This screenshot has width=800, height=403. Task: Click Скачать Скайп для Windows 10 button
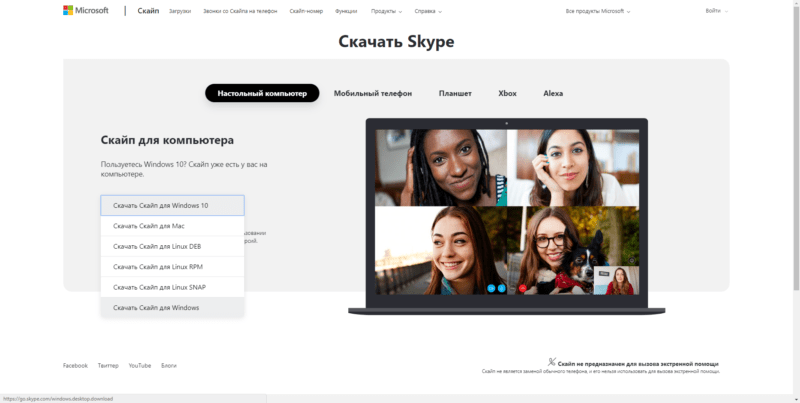(172, 205)
